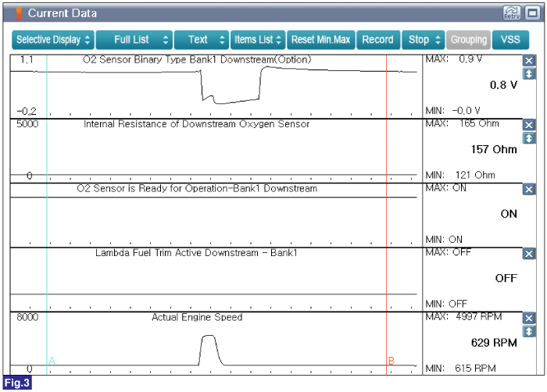Open the Text display mode dropdown
Screen dimensions: 547x392
tap(202, 40)
